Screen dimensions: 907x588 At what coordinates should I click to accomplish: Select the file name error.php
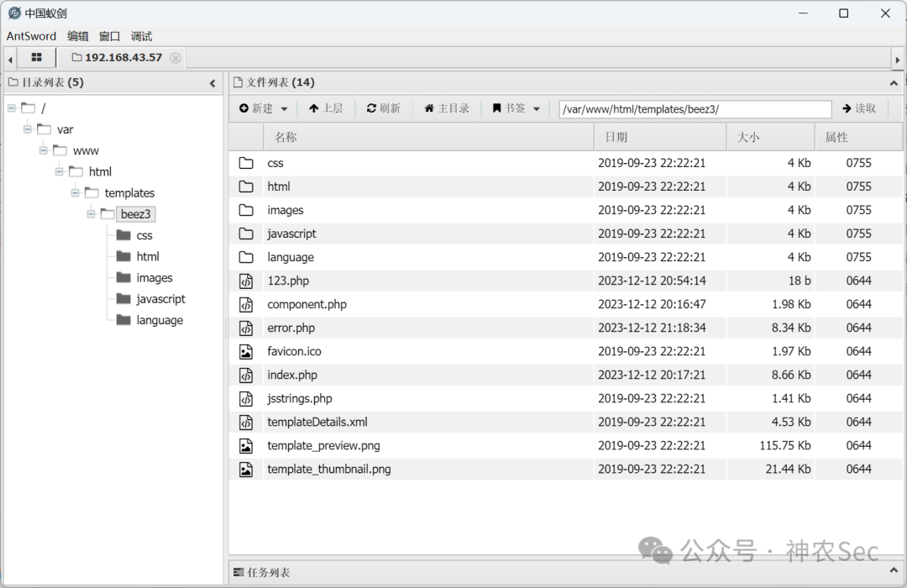291,328
